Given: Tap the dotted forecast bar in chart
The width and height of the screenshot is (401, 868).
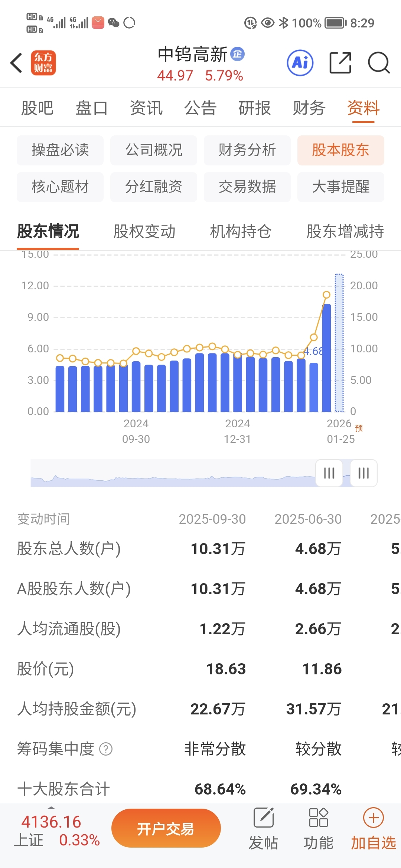Looking at the screenshot, I should pyautogui.click(x=339, y=343).
